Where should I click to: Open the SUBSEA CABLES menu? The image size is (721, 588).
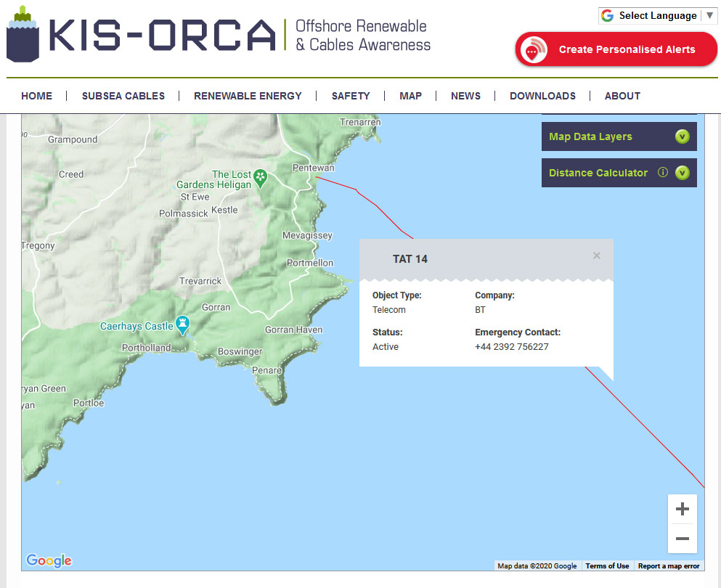coord(123,96)
